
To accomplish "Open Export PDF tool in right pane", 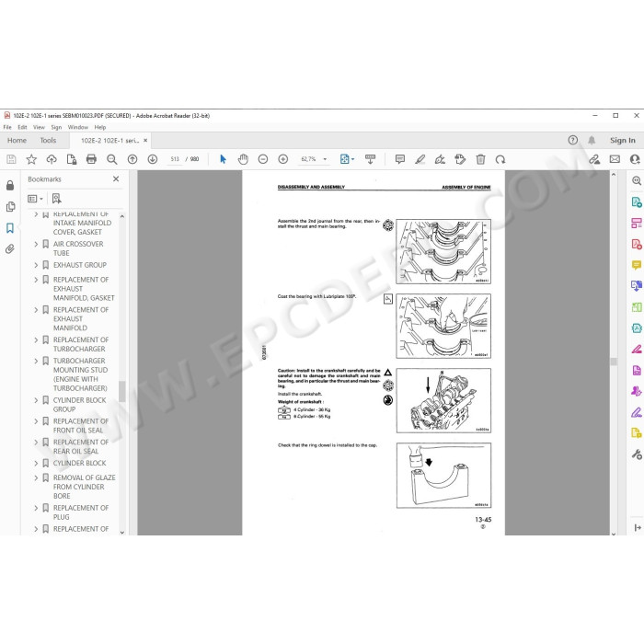I will (637, 202).
